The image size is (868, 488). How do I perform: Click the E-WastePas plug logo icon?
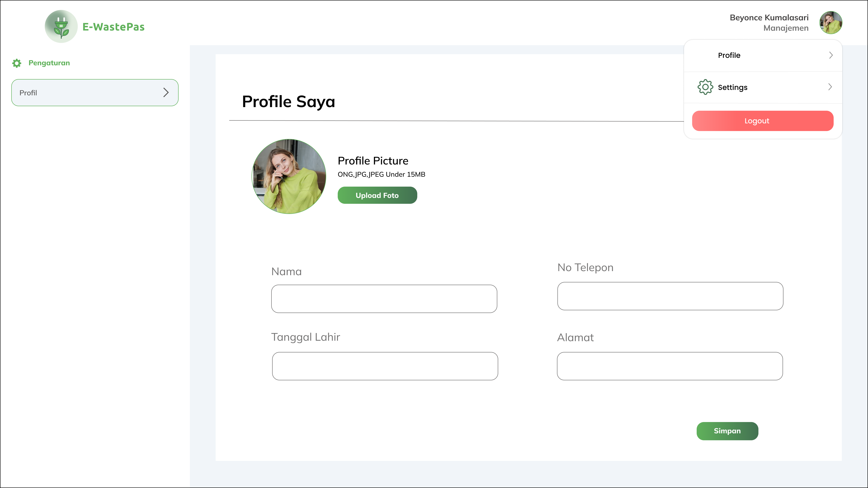click(61, 27)
